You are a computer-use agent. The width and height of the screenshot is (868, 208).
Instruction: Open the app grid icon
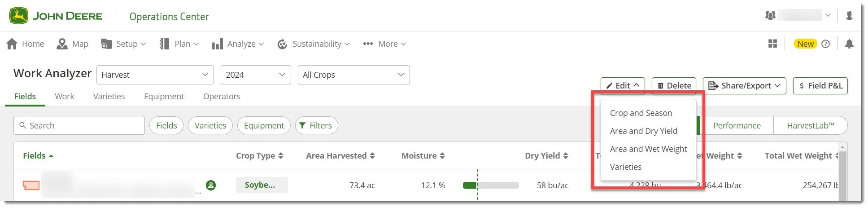[772, 44]
